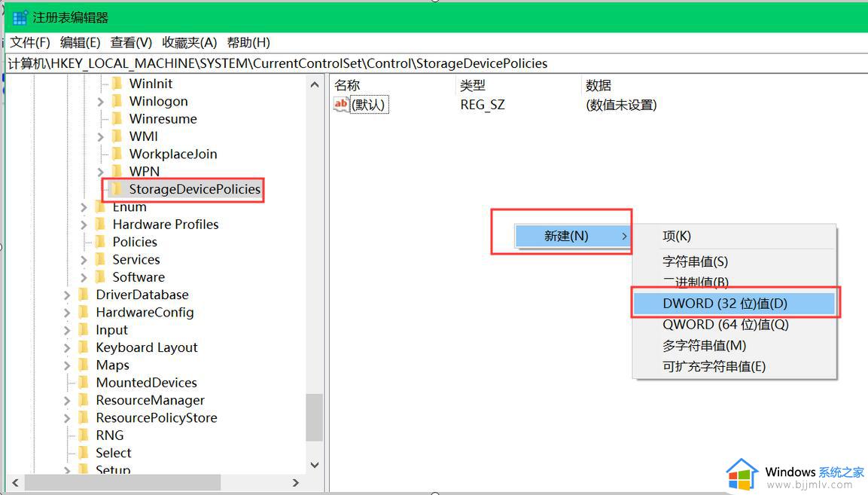Click the DriverDatabase folder icon
Image resolution: width=868 pixels, height=495 pixels.
tap(84, 295)
